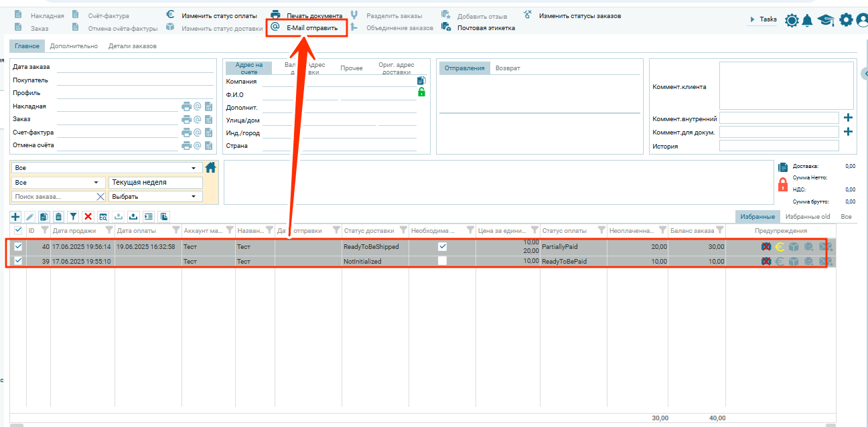
Task: Uncheck the checkbox for order ID 39
Action: pos(18,261)
